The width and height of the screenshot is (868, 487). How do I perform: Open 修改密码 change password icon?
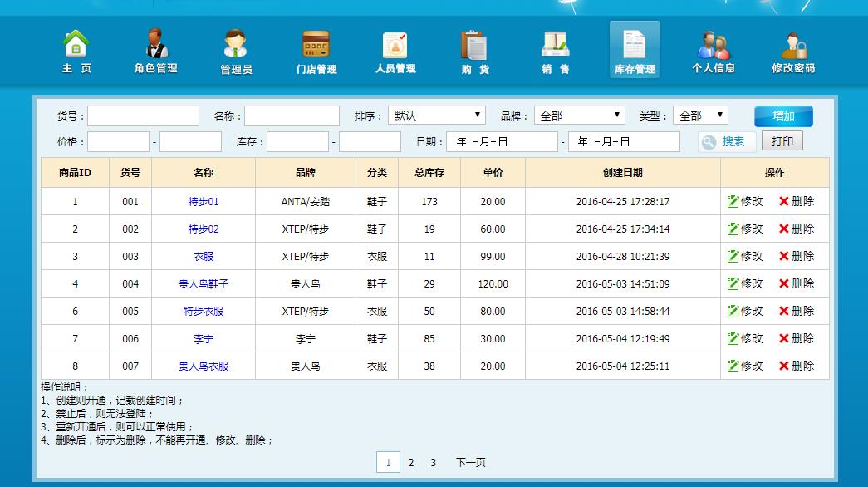tap(793, 52)
